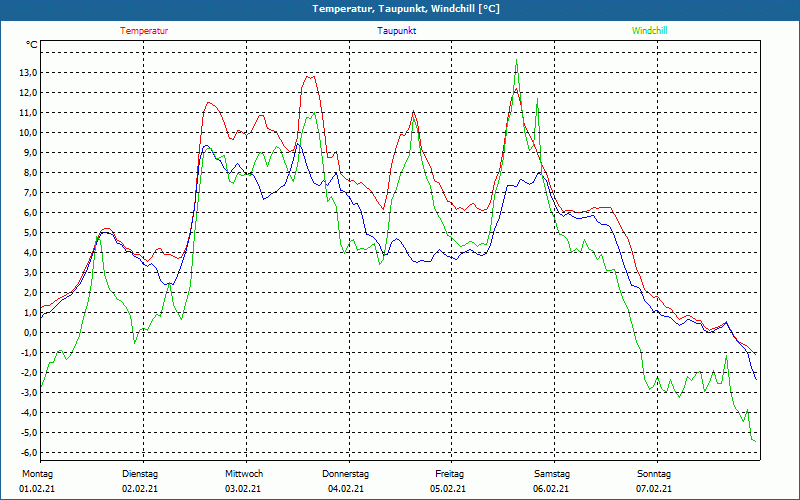Click the date 06.02.21
The image size is (800, 500).
coord(551,489)
